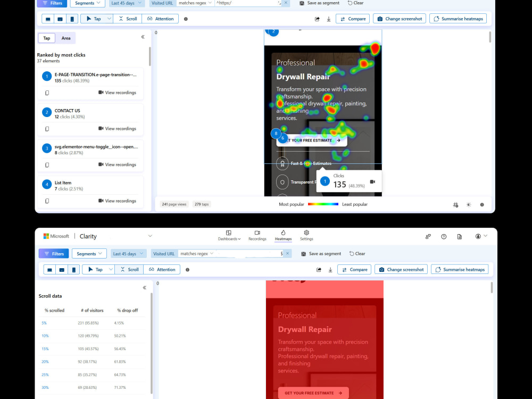Click info icon beside Attention, bottom window
532x399 pixels.
(x=188, y=270)
